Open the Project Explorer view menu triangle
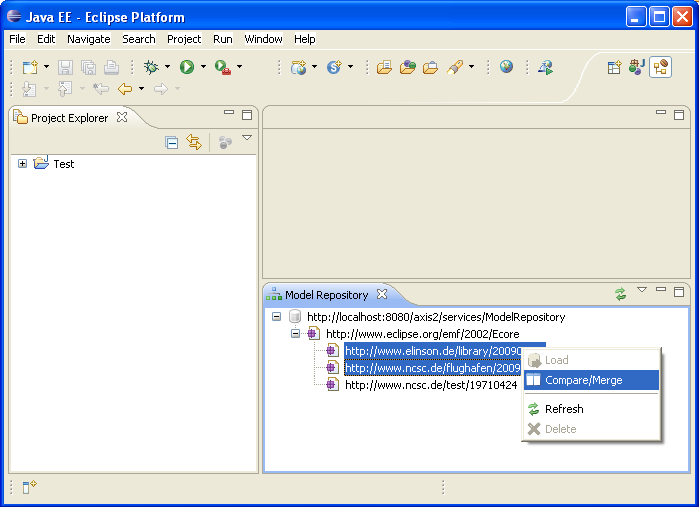Viewport: 699px width, 507px height. [247, 138]
